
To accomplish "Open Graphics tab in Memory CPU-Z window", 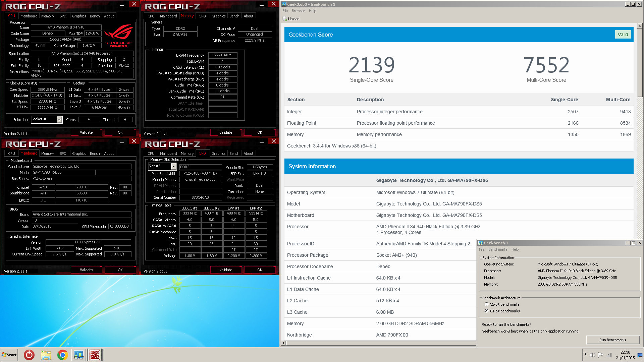I will click(219, 16).
